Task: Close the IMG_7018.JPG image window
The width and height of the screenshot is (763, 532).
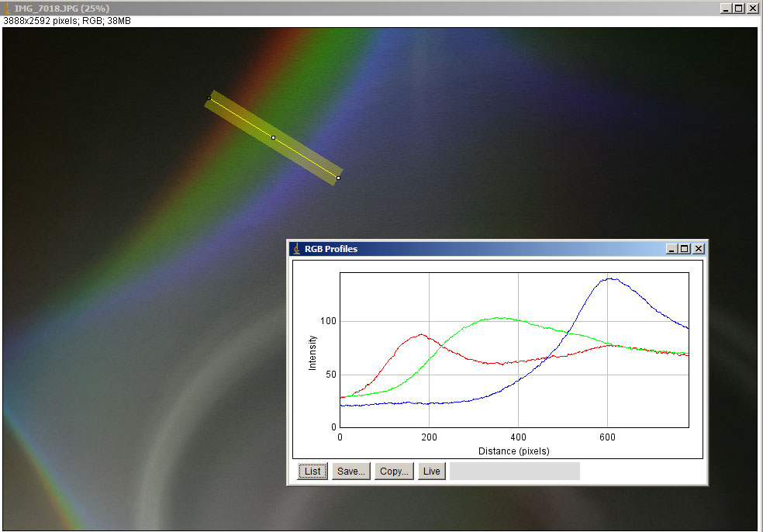Action: click(752, 9)
